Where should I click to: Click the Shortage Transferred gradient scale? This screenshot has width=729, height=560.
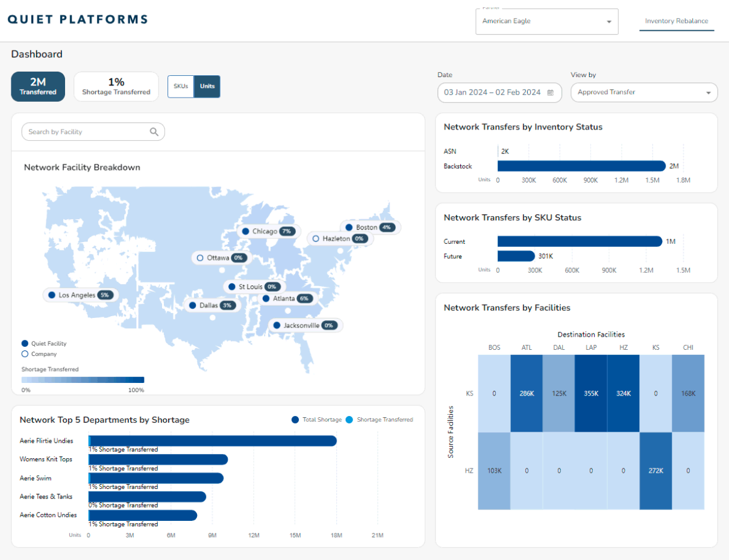point(83,379)
